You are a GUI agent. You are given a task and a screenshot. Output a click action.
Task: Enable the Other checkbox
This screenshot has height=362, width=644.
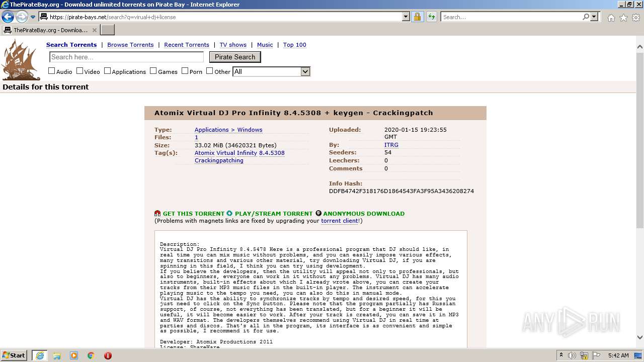pyautogui.click(x=210, y=71)
